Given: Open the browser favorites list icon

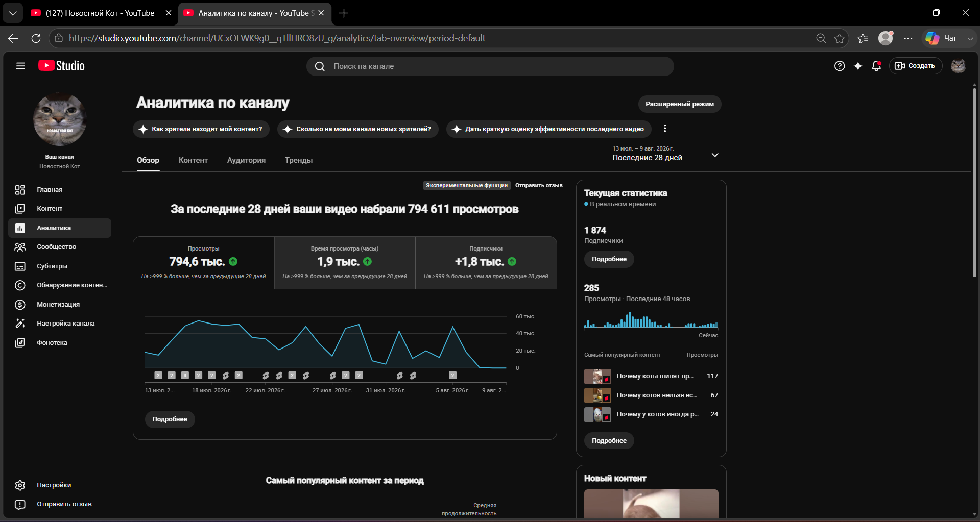Looking at the screenshot, I should [863, 38].
